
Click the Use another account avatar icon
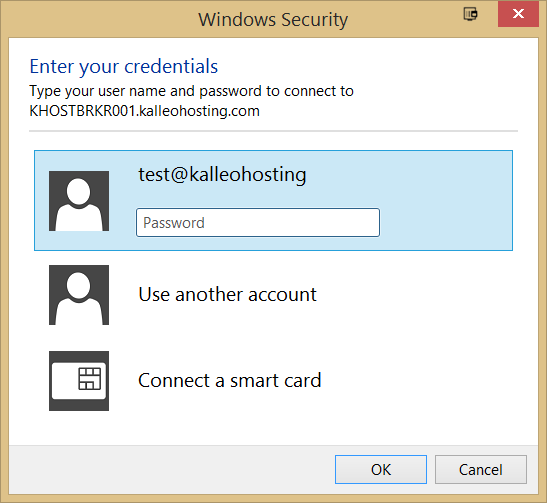tap(79, 295)
